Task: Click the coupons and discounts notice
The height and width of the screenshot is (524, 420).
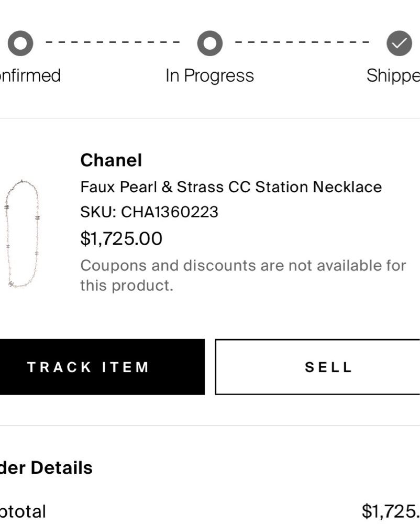Action: tap(242, 275)
